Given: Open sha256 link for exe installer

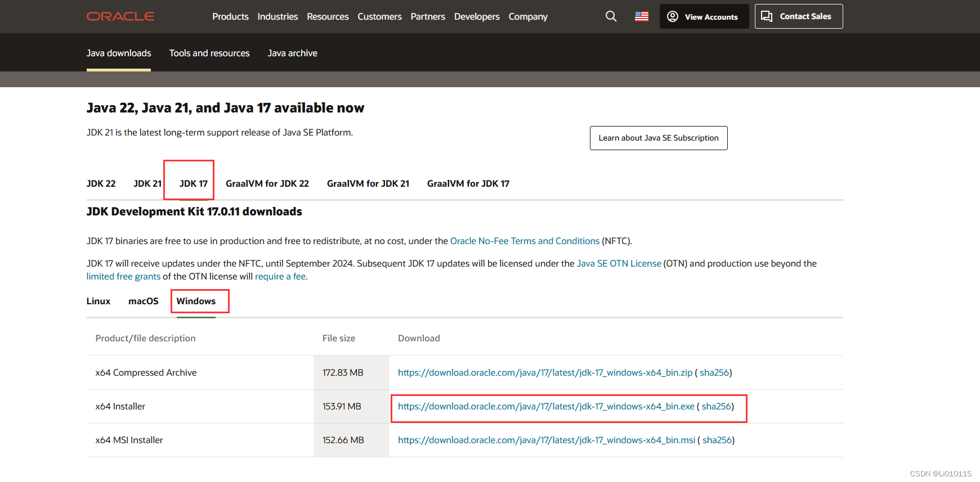Looking at the screenshot, I should pyautogui.click(x=717, y=406).
